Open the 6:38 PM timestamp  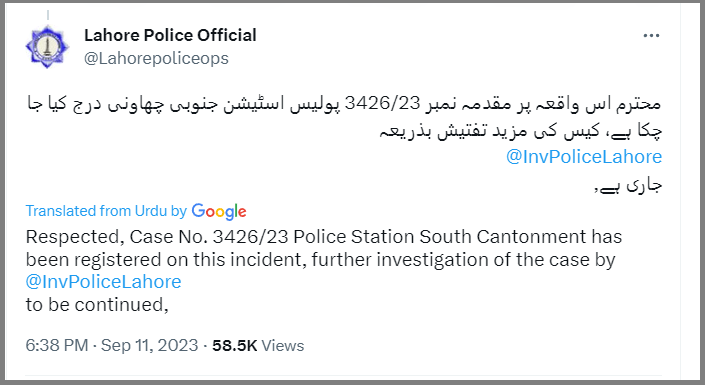(x=57, y=345)
